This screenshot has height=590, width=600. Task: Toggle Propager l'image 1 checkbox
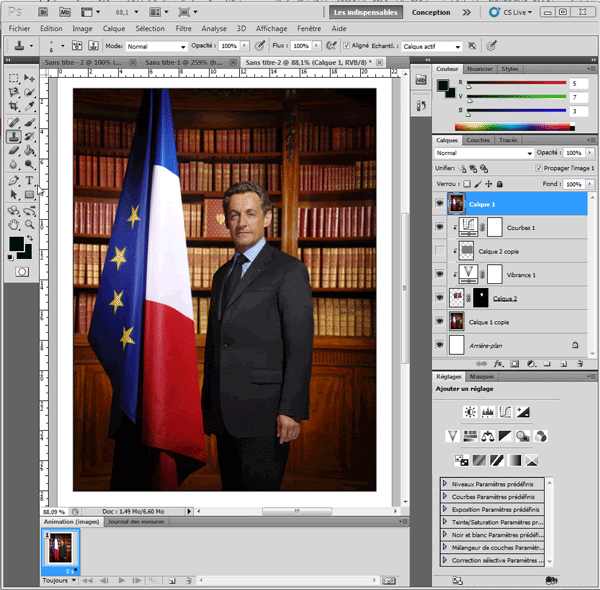[x=539, y=168]
